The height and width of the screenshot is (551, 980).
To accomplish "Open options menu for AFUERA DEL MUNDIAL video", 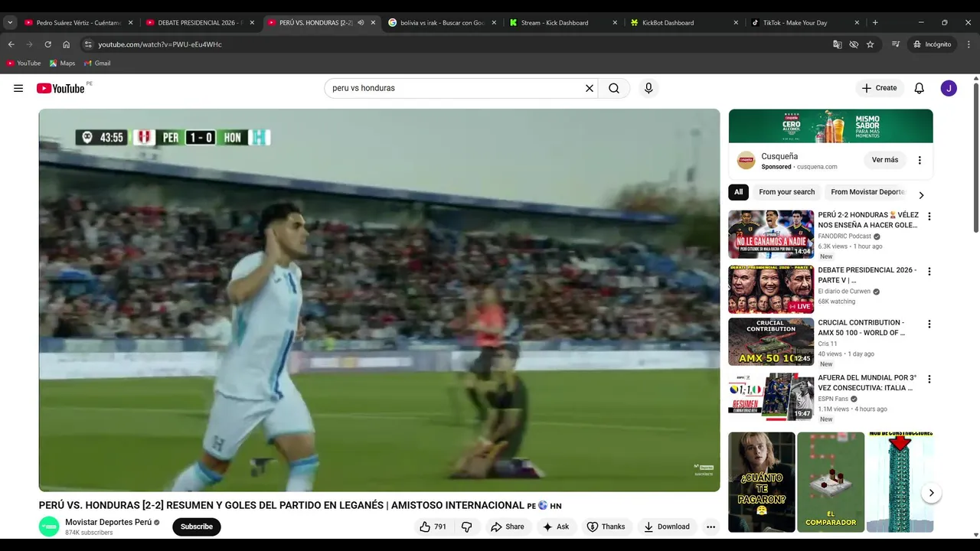I will pyautogui.click(x=929, y=380).
